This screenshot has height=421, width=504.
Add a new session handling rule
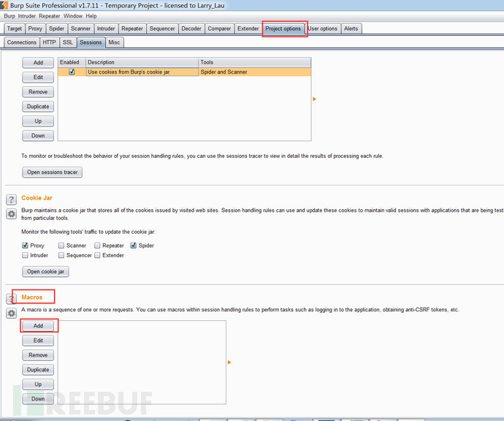click(x=38, y=62)
